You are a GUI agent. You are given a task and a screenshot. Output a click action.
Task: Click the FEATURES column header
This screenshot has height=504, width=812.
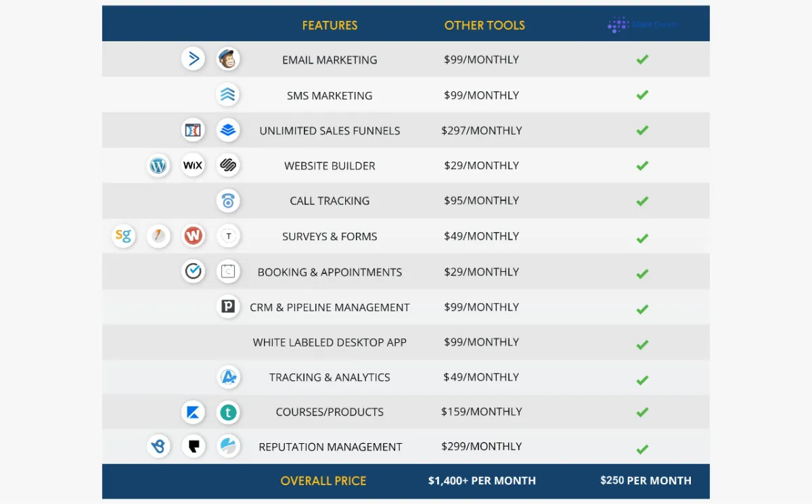tap(330, 26)
